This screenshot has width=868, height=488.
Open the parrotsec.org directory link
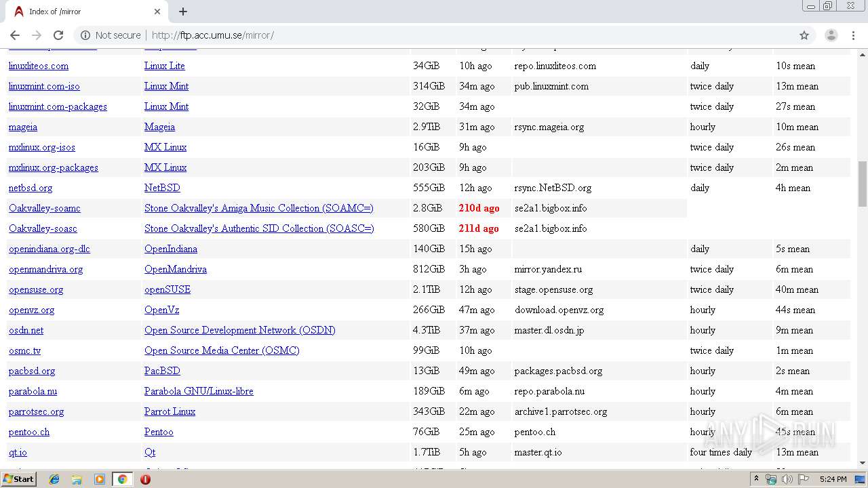click(37, 411)
